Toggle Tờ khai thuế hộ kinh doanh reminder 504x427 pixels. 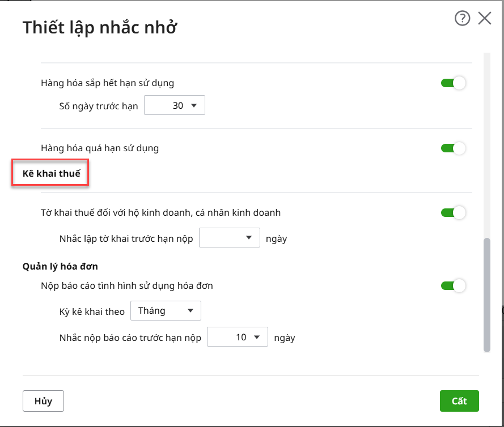click(x=453, y=213)
